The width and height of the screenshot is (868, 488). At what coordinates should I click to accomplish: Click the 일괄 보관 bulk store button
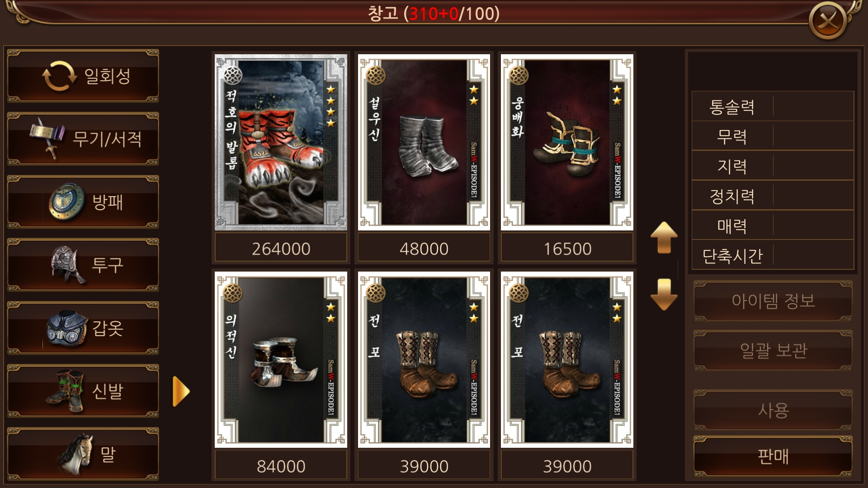click(773, 351)
